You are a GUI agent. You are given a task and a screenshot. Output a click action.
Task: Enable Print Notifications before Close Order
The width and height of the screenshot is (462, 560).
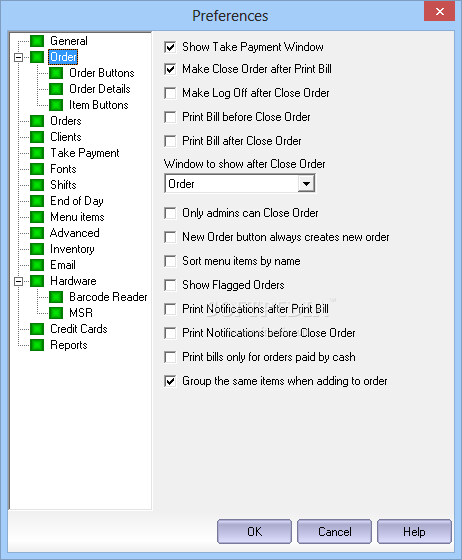tap(170, 333)
